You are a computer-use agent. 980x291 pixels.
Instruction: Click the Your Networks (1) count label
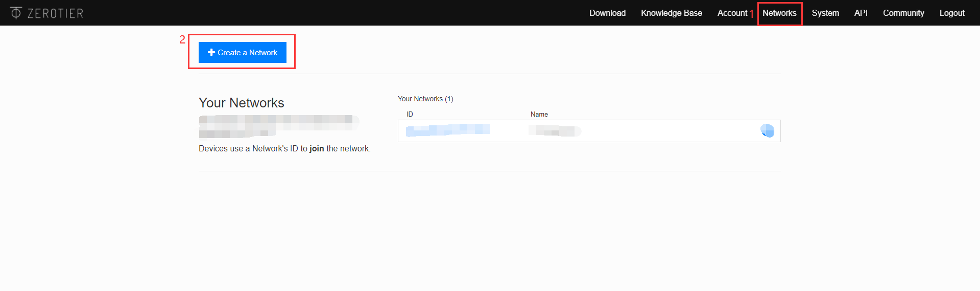click(x=425, y=99)
